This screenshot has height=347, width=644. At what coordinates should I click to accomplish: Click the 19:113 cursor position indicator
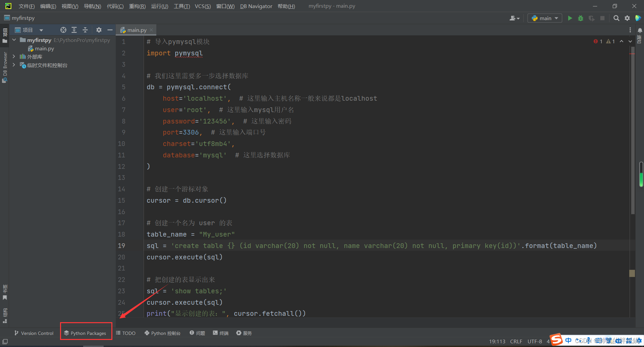click(497, 341)
